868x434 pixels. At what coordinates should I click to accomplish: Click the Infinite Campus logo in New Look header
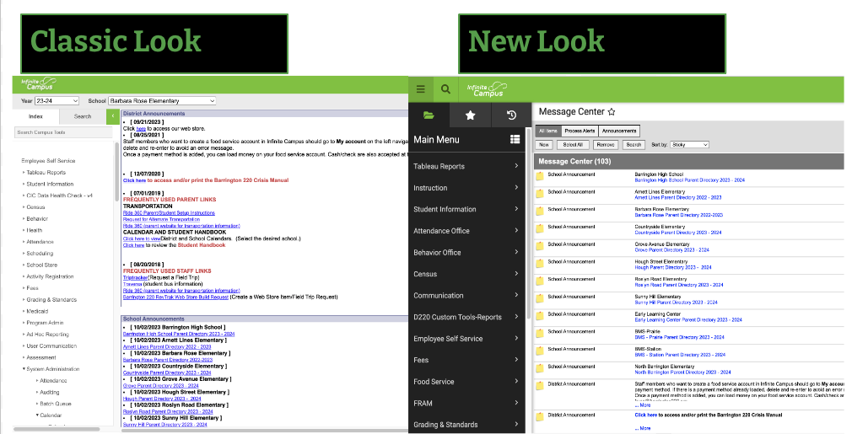488,89
